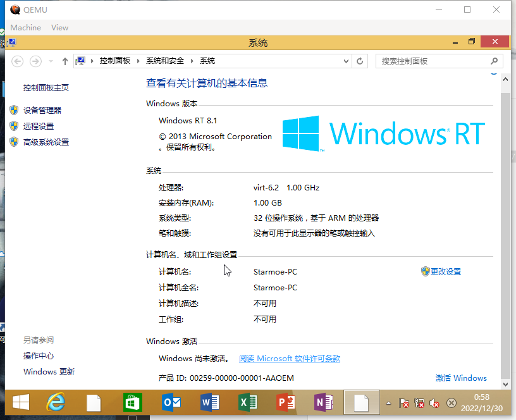Open 设备管理器 link
Image resolution: width=516 pixels, height=420 pixels.
pos(42,110)
